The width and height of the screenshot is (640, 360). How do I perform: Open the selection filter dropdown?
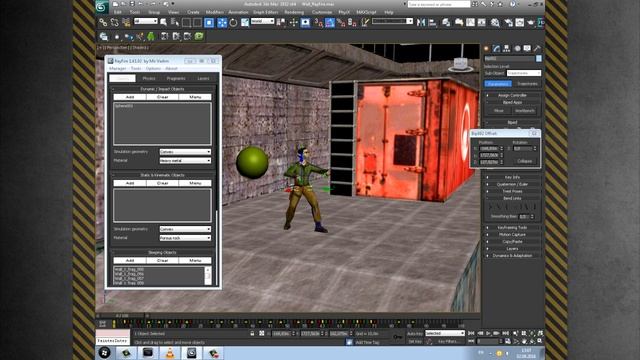146,21
